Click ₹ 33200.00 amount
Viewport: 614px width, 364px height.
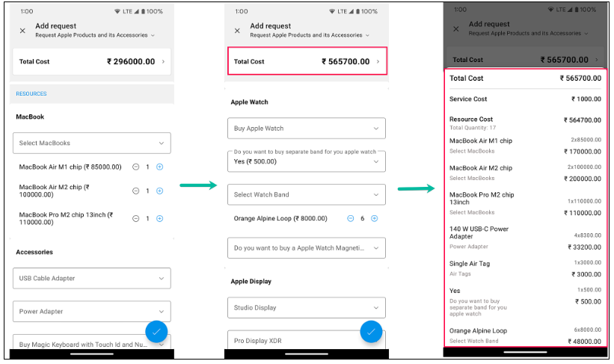point(585,247)
